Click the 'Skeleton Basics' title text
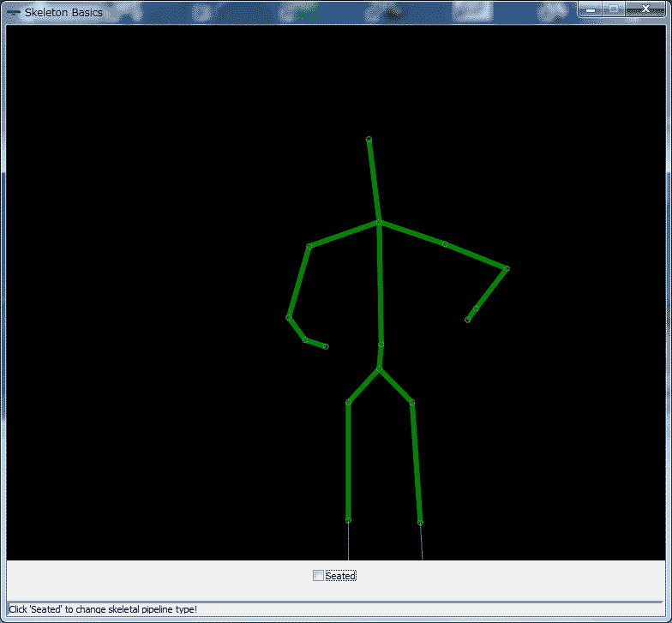 (x=63, y=12)
